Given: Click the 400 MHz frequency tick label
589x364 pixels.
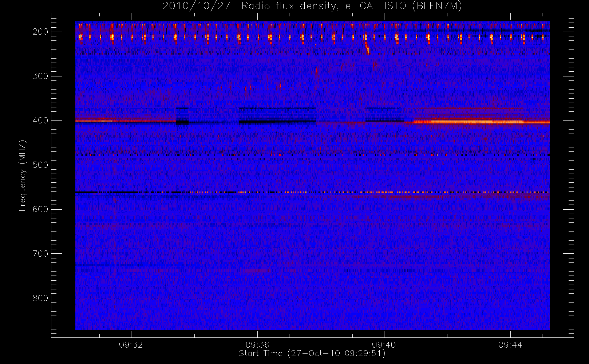Looking at the screenshot, I should (40, 120).
